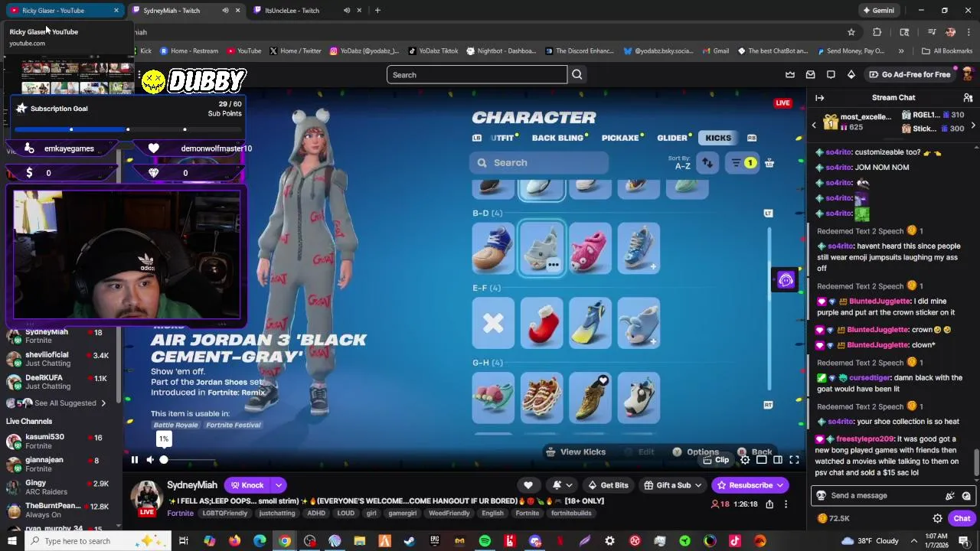Open the chat community users list icon

coord(968,98)
